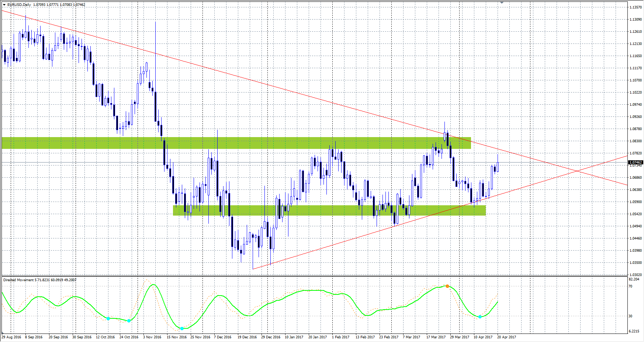Click the 1.06380 price scale label
644x342 pixels.
[636, 190]
